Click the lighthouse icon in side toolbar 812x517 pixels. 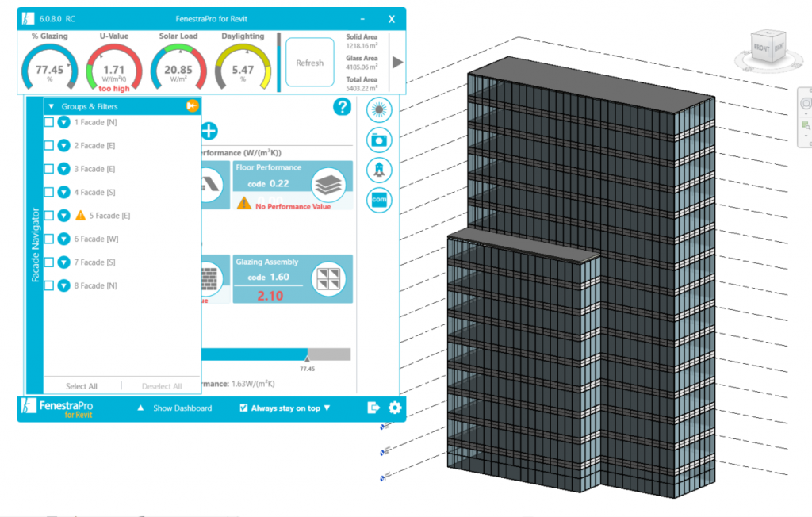click(379, 170)
